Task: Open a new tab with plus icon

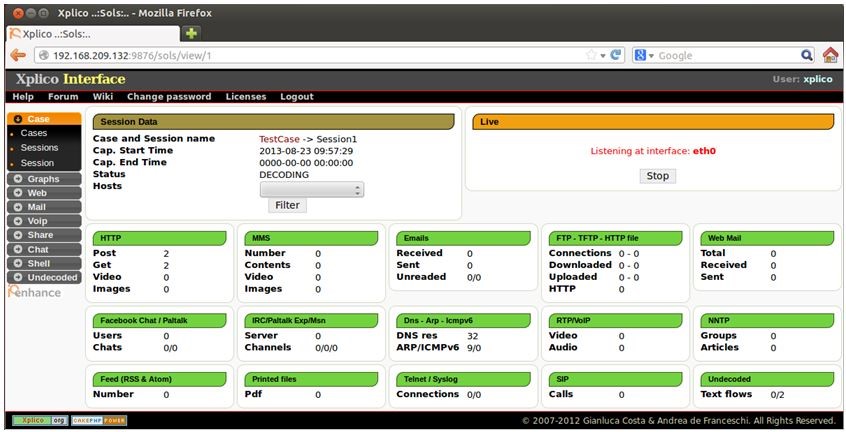Action: [x=191, y=33]
